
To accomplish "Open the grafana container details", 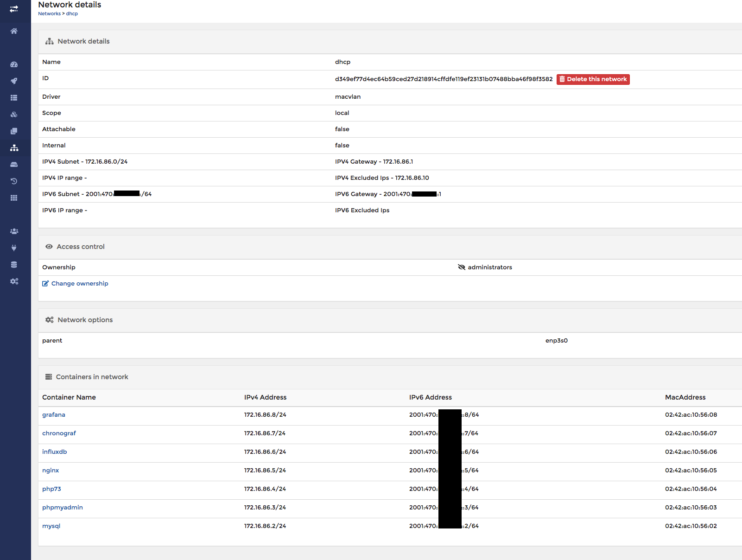I will tap(53, 414).
